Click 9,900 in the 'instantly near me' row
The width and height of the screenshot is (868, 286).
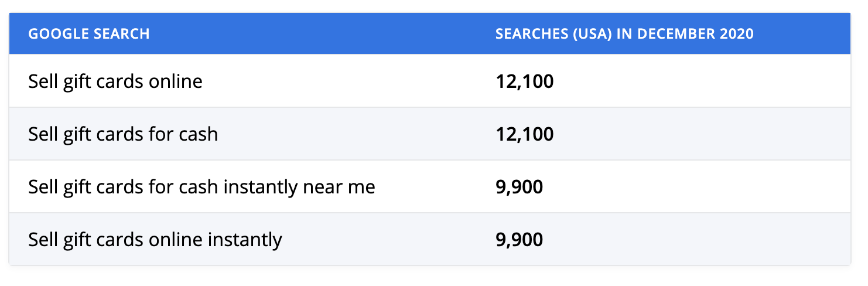[x=519, y=187]
